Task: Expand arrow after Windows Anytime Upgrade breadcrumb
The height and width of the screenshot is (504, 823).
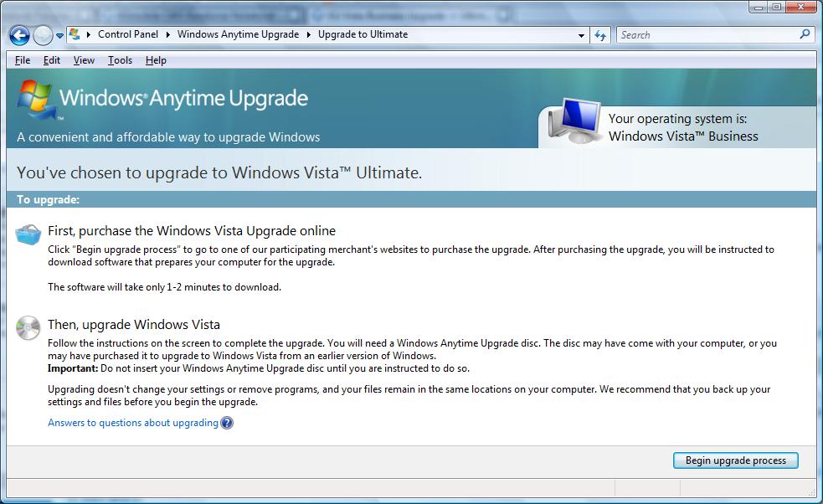Action: (309, 34)
